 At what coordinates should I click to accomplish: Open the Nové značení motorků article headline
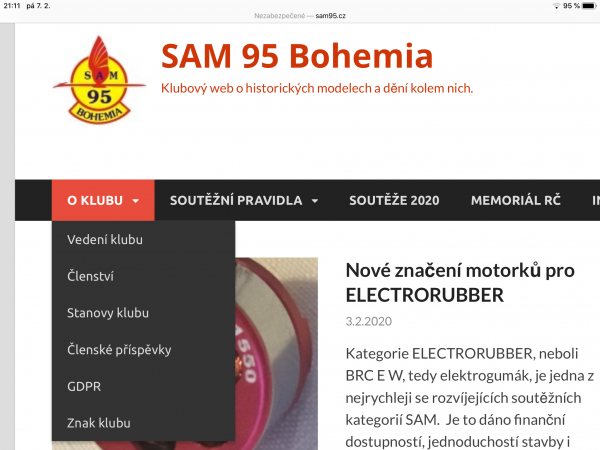(460, 282)
